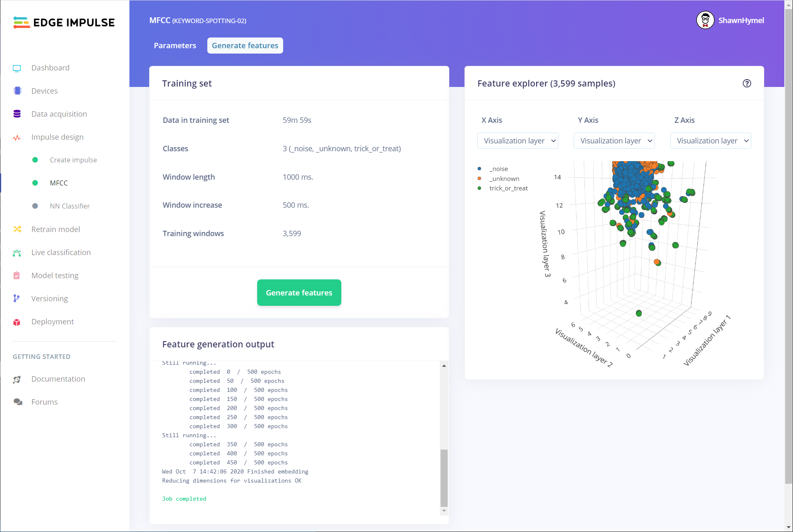Viewport: 793px width, 532px height.
Task: Open Feature explorer help question icon
Action: click(x=746, y=84)
